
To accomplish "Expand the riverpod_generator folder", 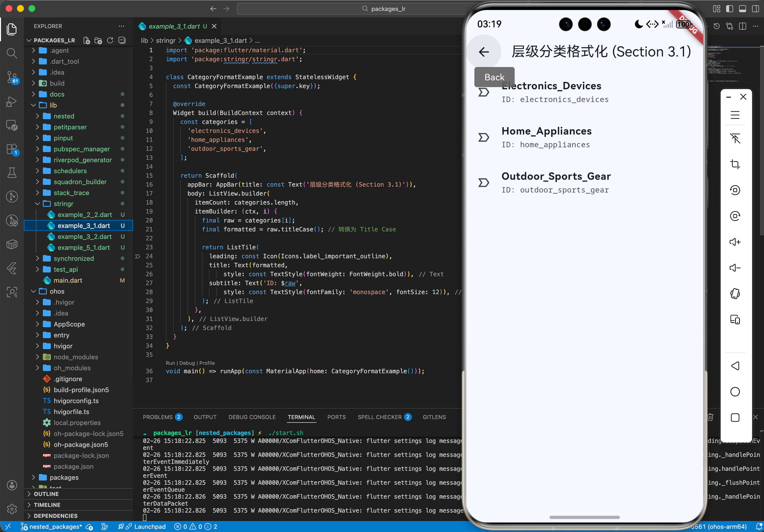I will pos(82,160).
